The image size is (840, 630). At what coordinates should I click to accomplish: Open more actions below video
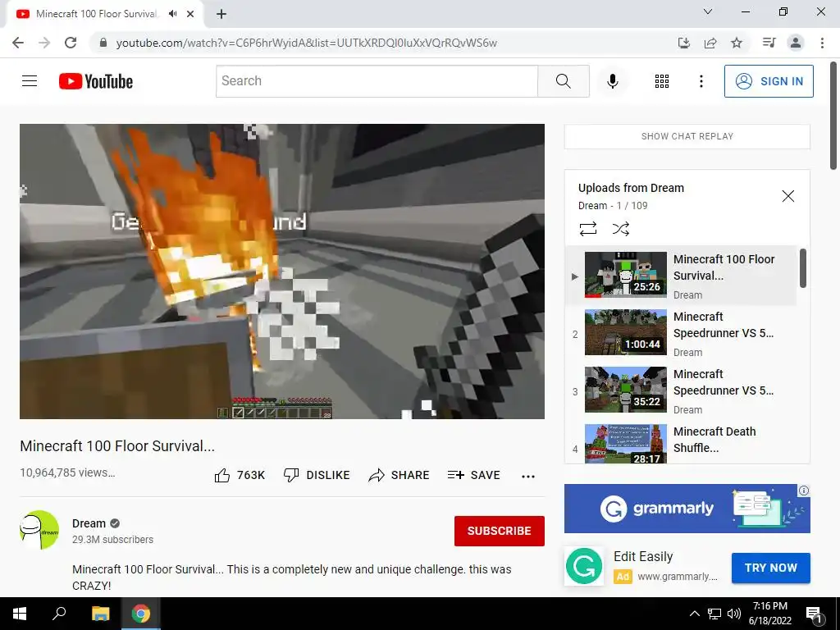[528, 477]
